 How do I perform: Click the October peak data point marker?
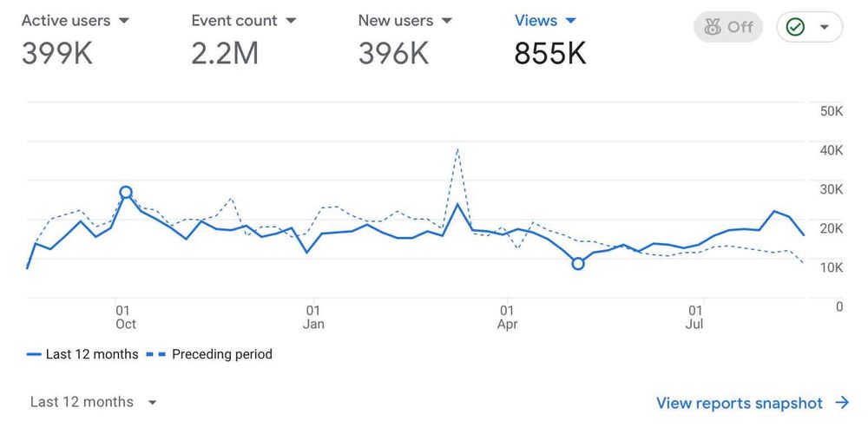click(126, 193)
